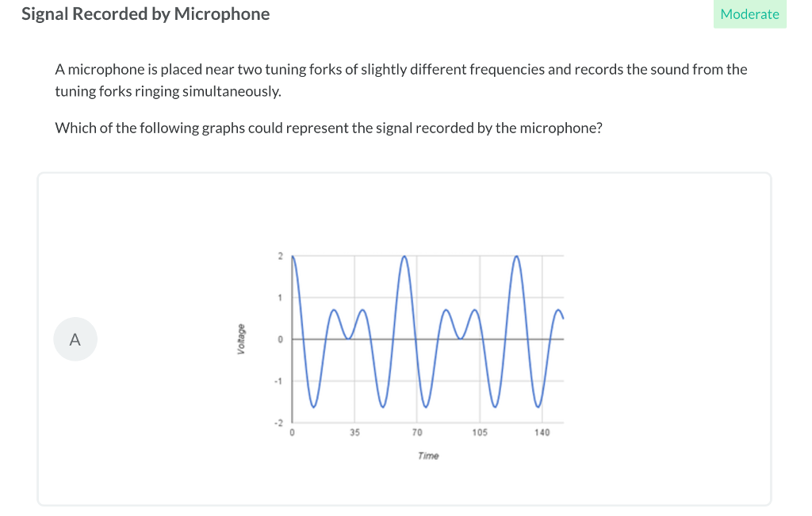This screenshot has height=516, width=812.
Task: Click the 70 tick mark on the time axis
Action: click(x=417, y=432)
